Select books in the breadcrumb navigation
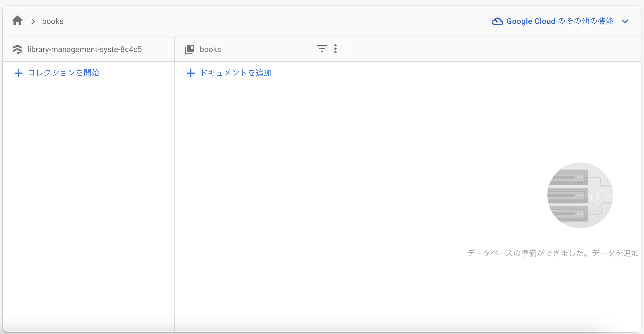This screenshot has width=644, height=334. 52,21
